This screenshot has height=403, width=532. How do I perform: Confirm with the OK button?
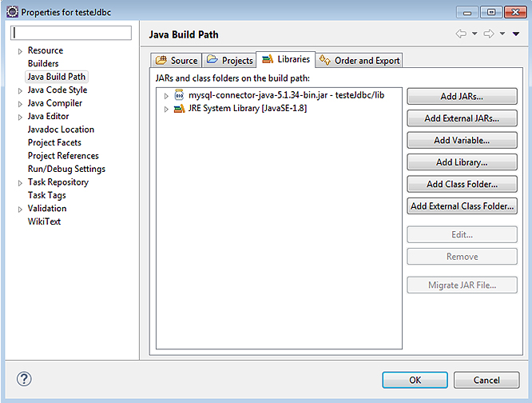(415, 380)
